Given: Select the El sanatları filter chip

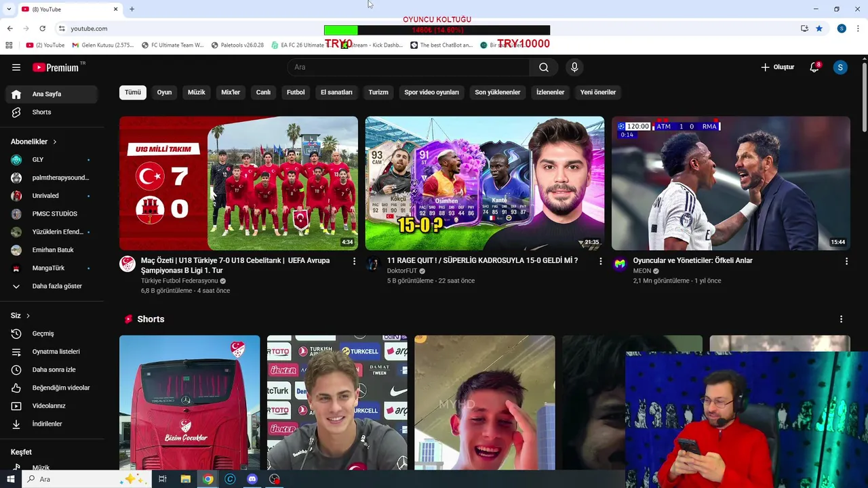Looking at the screenshot, I should tap(336, 92).
